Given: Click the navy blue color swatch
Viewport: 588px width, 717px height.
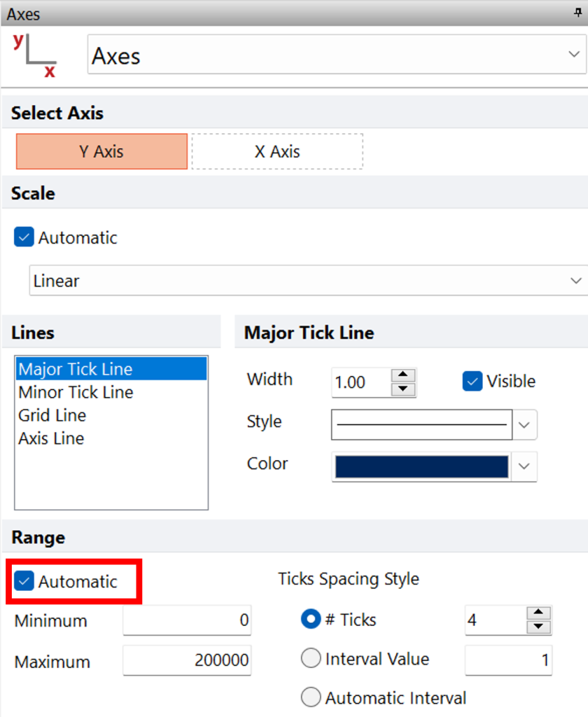Looking at the screenshot, I should click(x=421, y=466).
